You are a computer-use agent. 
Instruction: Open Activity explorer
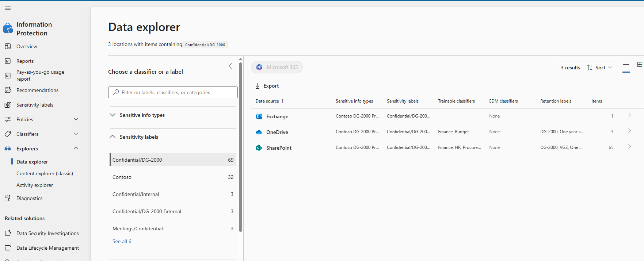click(x=35, y=185)
